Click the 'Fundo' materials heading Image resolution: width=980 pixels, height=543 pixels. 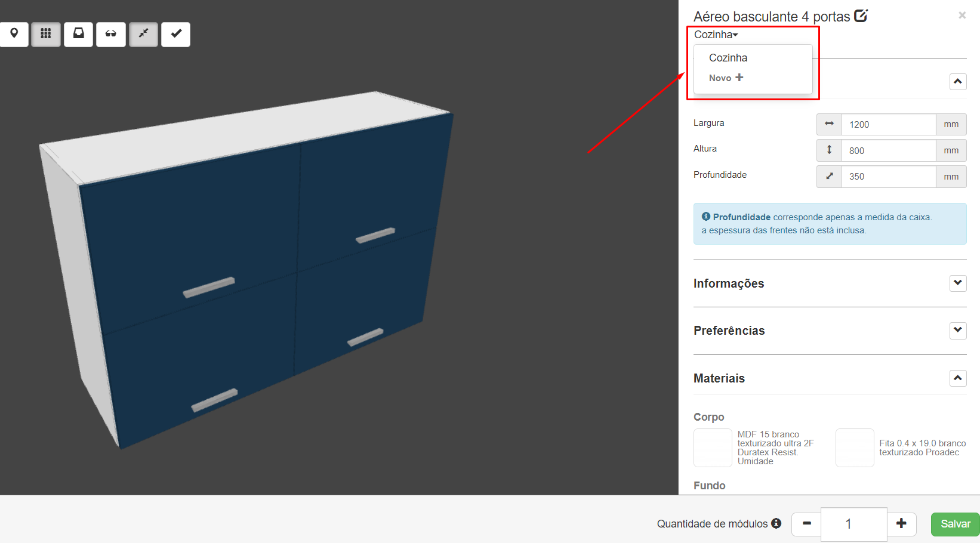[x=709, y=486]
